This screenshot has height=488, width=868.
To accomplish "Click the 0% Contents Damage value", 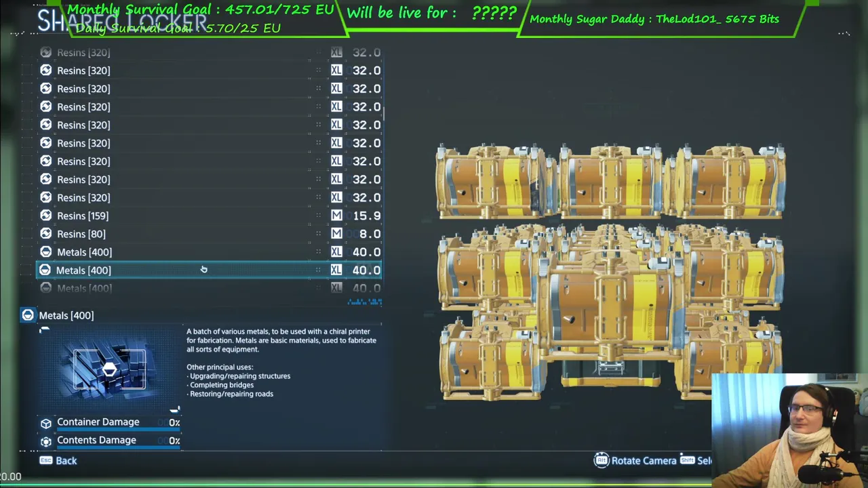I will [174, 441].
